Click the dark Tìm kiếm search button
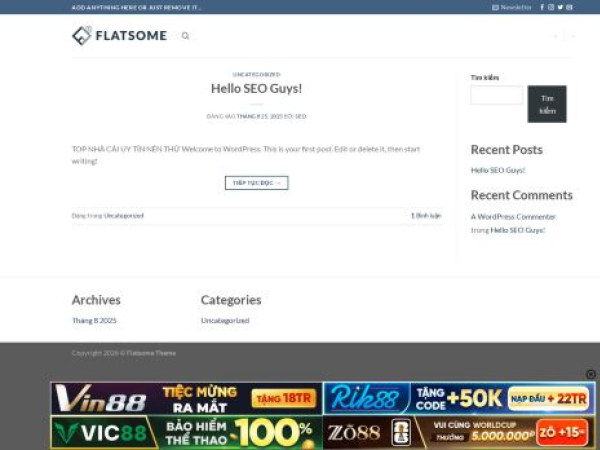600x450 pixels. [547, 104]
